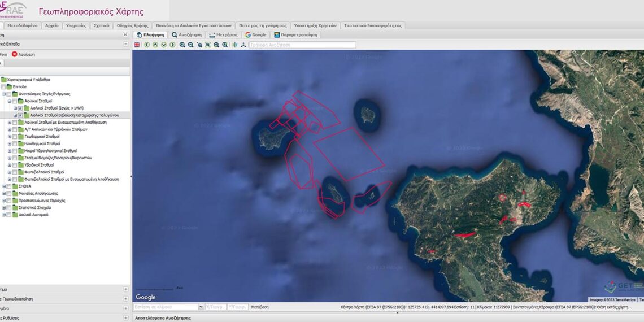Check the Γεωθερμικοί Σταθμοί layer checkbox
The width and height of the screenshot is (644, 322).
(x=14, y=136)
